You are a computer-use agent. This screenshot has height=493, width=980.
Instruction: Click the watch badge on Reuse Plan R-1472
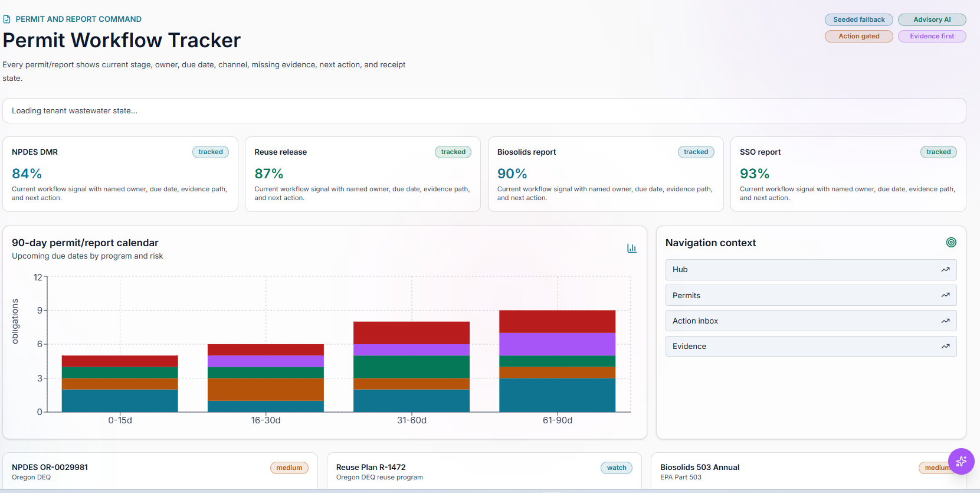click(x=617, y=468)
